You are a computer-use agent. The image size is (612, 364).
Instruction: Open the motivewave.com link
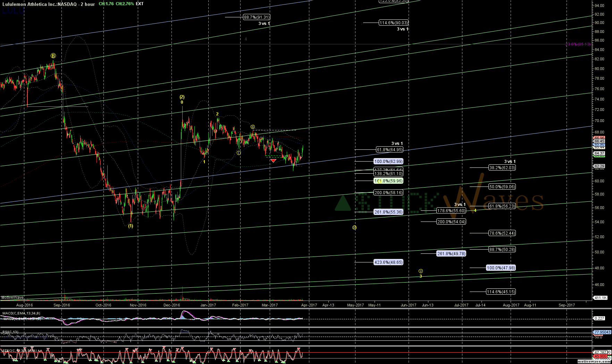coord(594,361)
